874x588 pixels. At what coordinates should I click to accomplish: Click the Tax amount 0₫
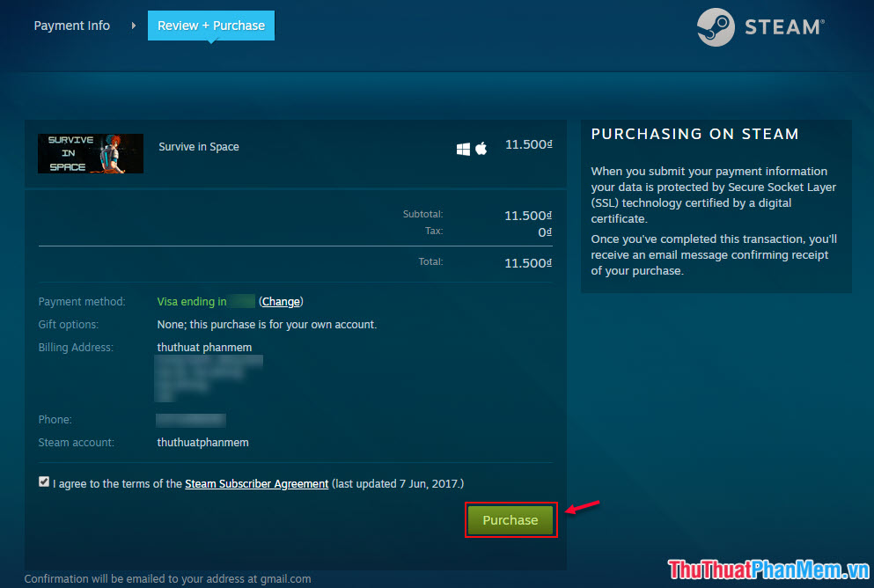click(545, 232)
